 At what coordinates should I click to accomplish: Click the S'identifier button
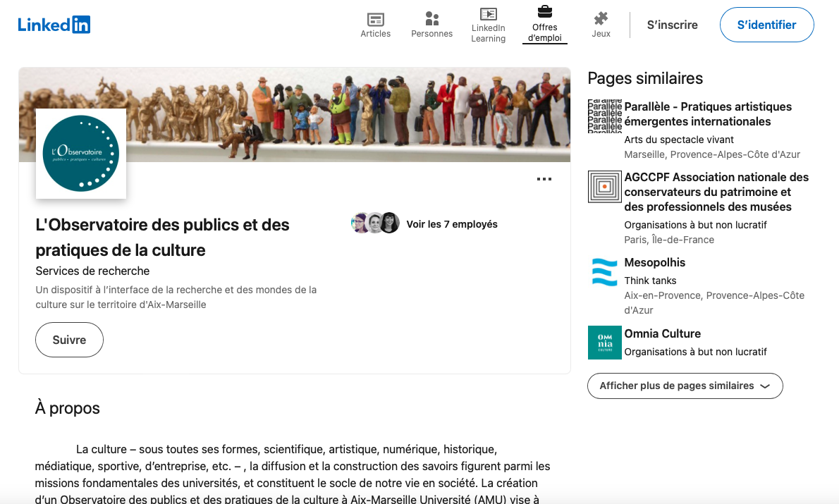click(767, 25)
